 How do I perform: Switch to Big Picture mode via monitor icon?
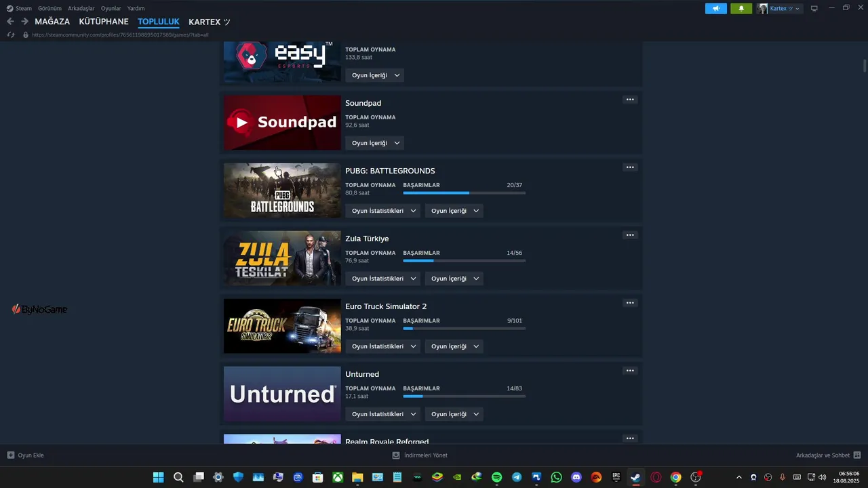[x=814, y=8]
